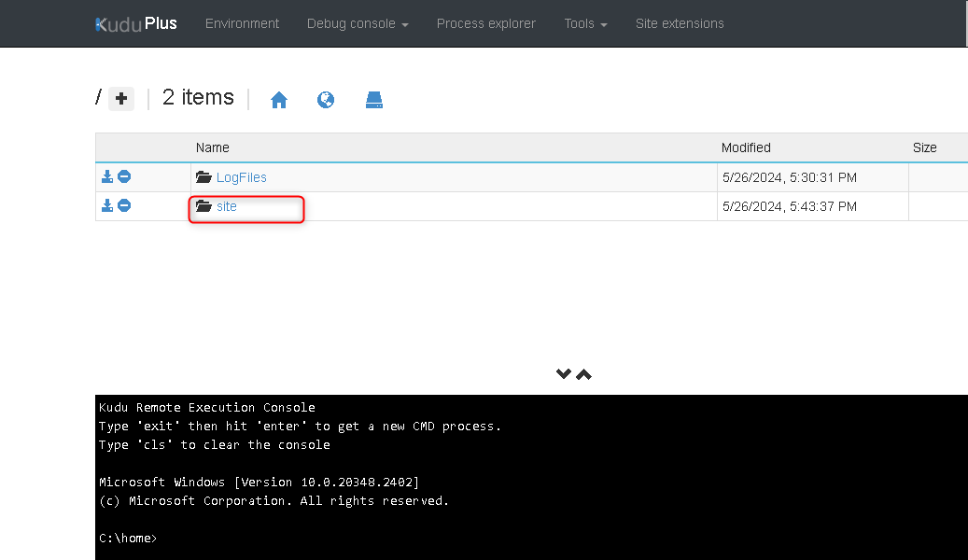Click the root path slash
968x560 pixels.
[x=98, y=97]
